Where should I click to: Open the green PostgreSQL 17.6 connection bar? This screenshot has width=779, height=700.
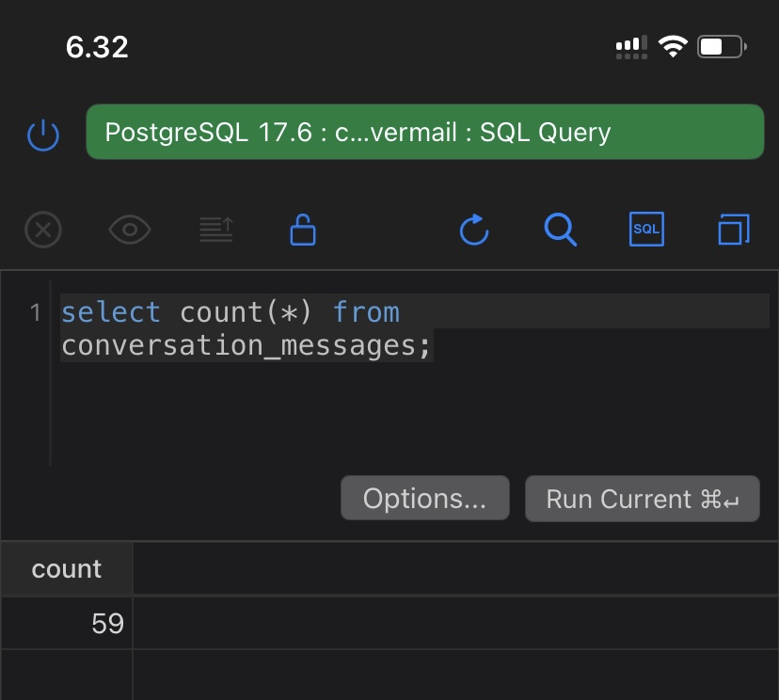[424, 133]
